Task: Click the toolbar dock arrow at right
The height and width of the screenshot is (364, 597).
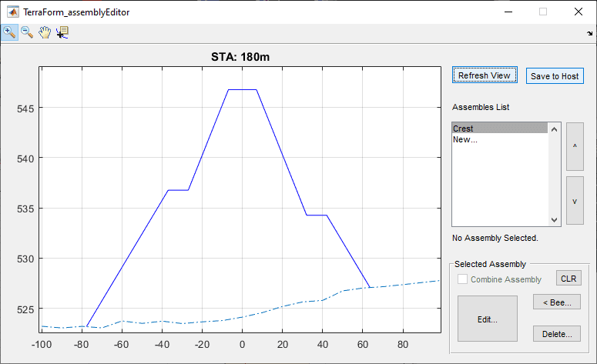Action: [x=589, y=34]
